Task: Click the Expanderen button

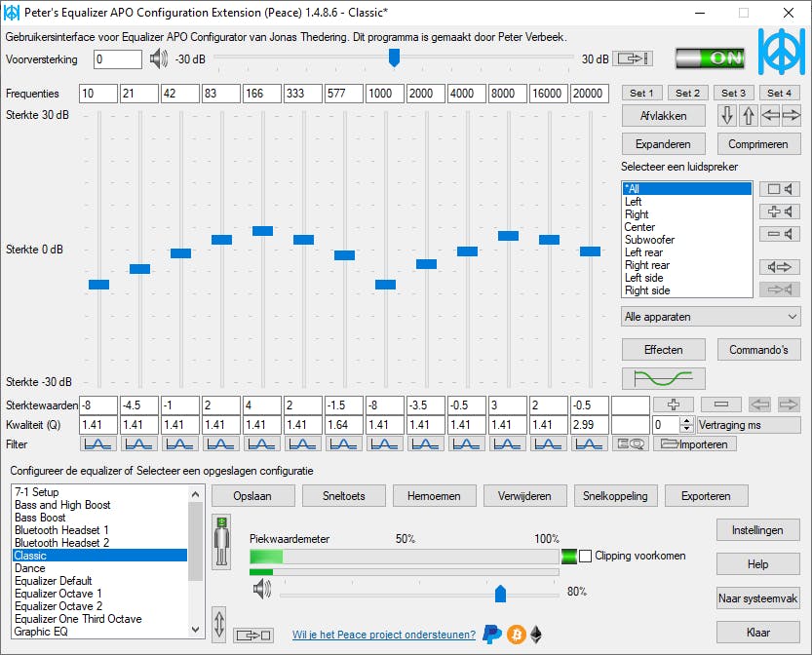Action: click(664, 144)
